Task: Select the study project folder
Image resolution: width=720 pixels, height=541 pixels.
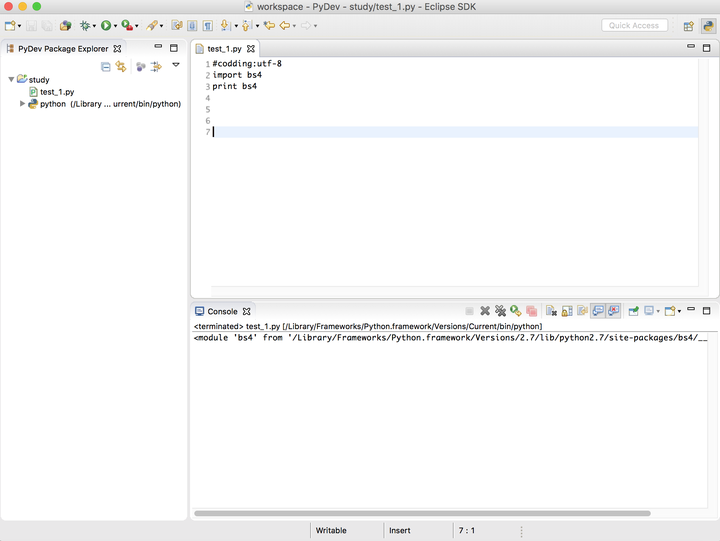Action: [x=34, y=79]
